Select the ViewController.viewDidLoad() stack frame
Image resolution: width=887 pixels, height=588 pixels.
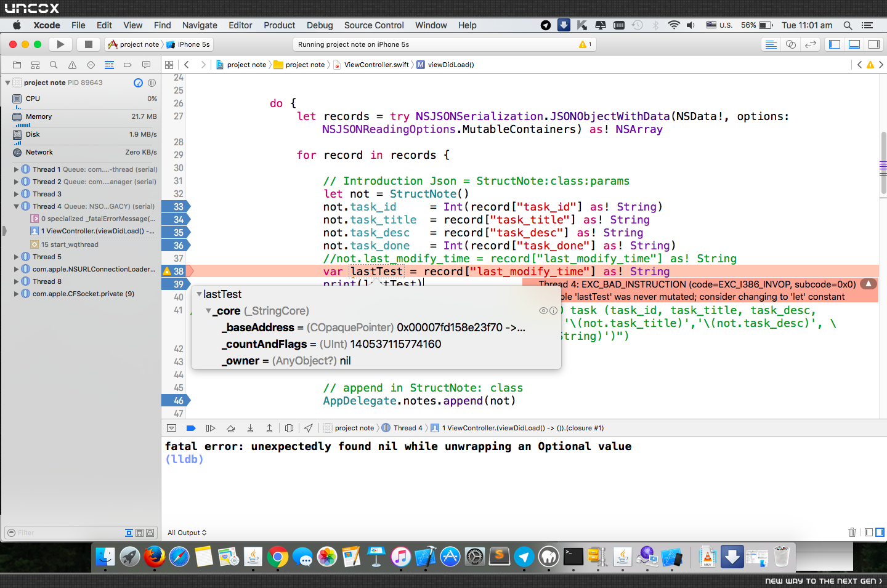[93, 231]
